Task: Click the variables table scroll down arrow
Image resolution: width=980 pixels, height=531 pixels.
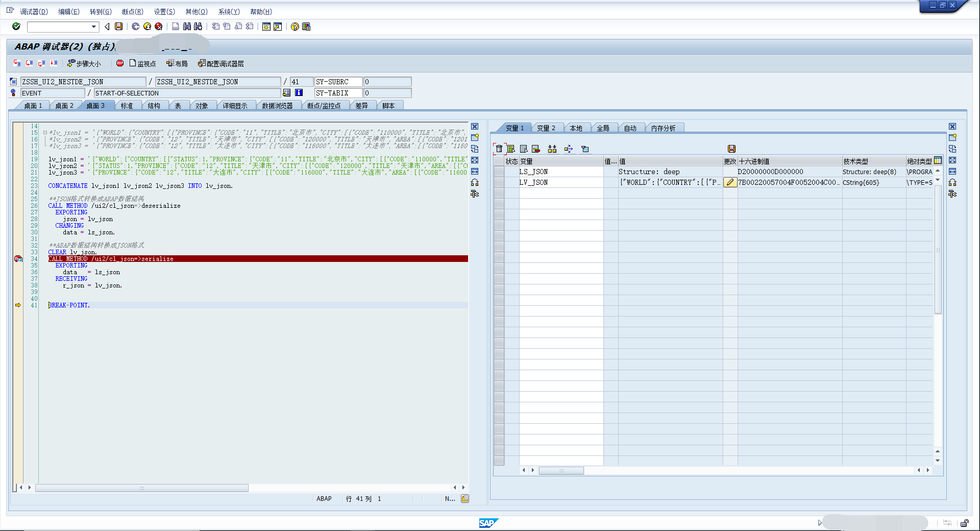Action: tap(938, 461)
